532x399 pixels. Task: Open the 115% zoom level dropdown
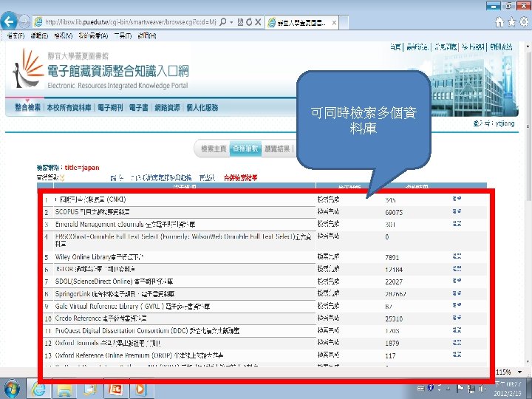coord(519,372)
